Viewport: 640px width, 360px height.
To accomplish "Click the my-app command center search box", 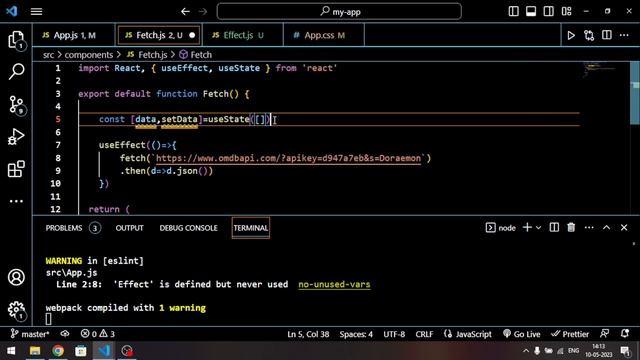I will point(339,11).
